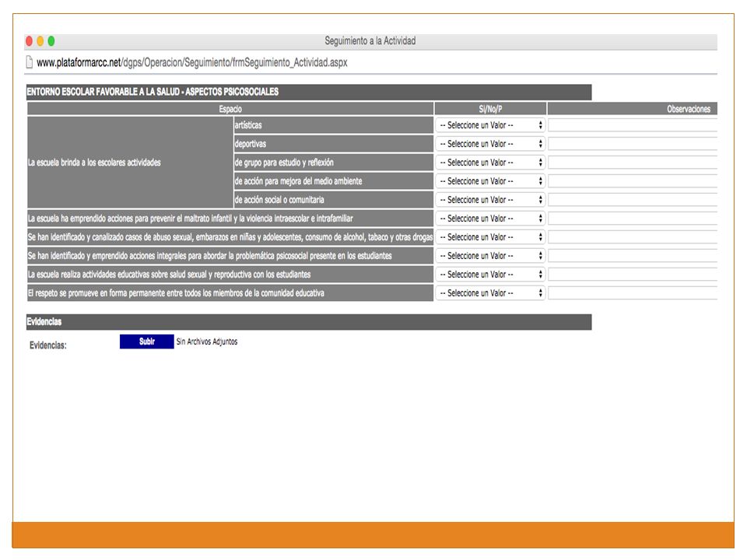
Task: Open dropdown for problemática psicosocial row
Action: point(490,256)
